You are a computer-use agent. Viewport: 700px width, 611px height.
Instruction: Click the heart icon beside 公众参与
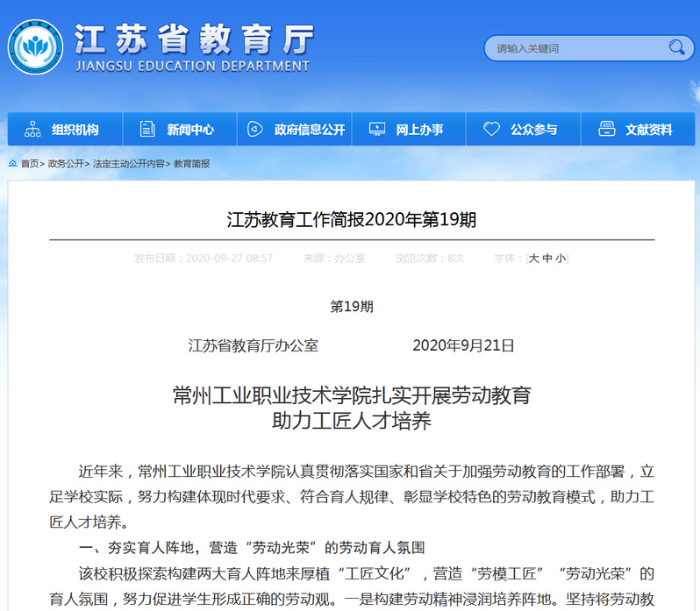pos(491,129)
